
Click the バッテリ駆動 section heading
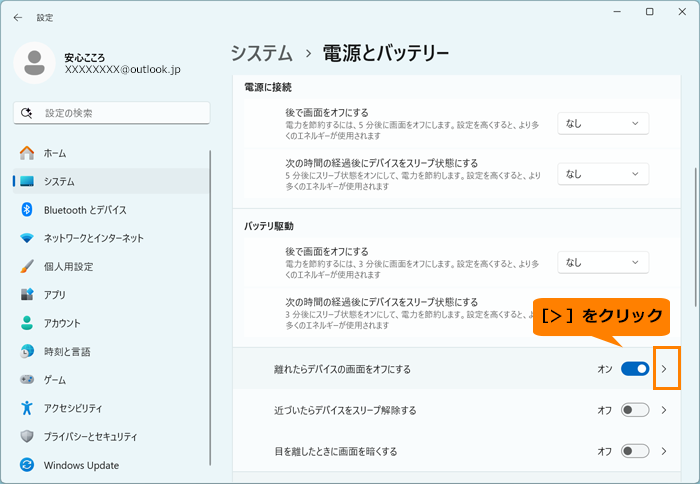[269, 226]
